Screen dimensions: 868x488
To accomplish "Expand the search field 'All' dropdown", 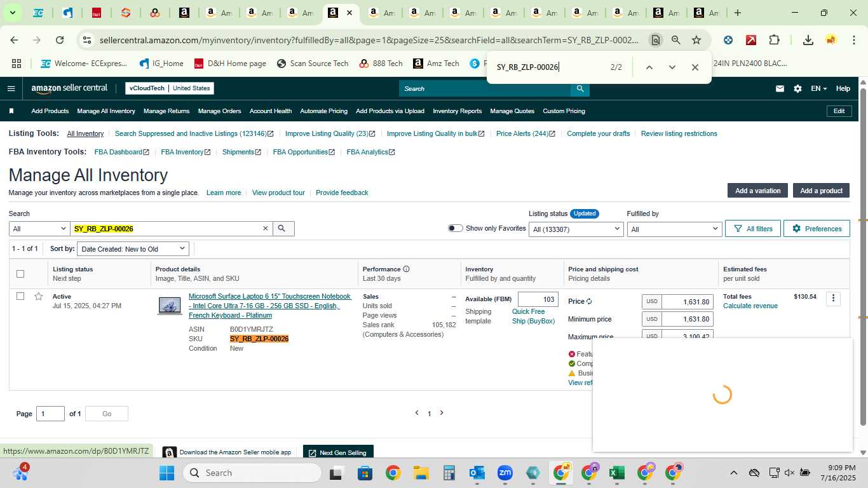I will point(39,229).
